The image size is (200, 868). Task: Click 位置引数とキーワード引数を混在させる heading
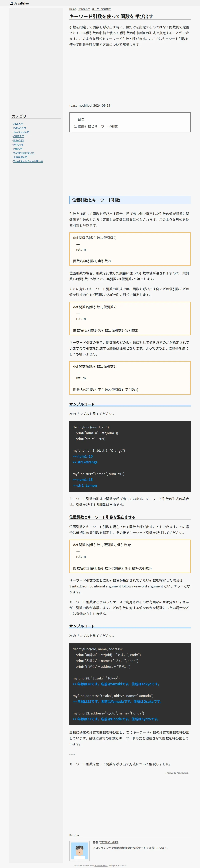coord(102,517)
